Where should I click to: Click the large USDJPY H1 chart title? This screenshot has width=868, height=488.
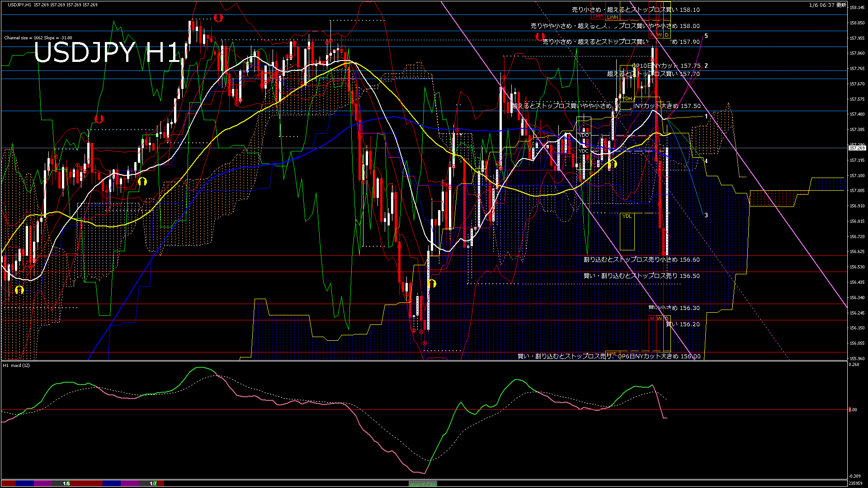coord(108,53)
